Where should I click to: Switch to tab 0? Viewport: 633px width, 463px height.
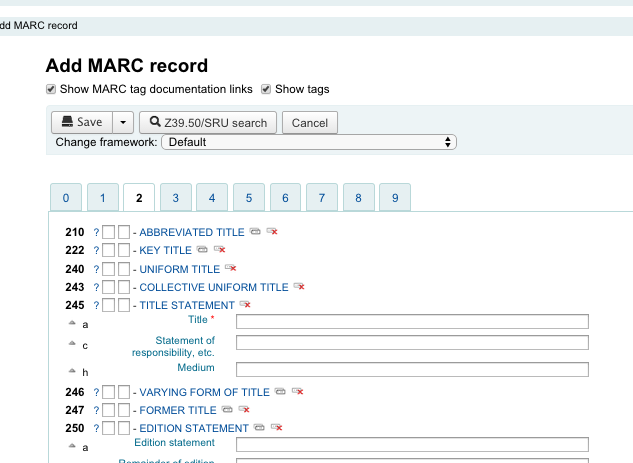(65, 198)
